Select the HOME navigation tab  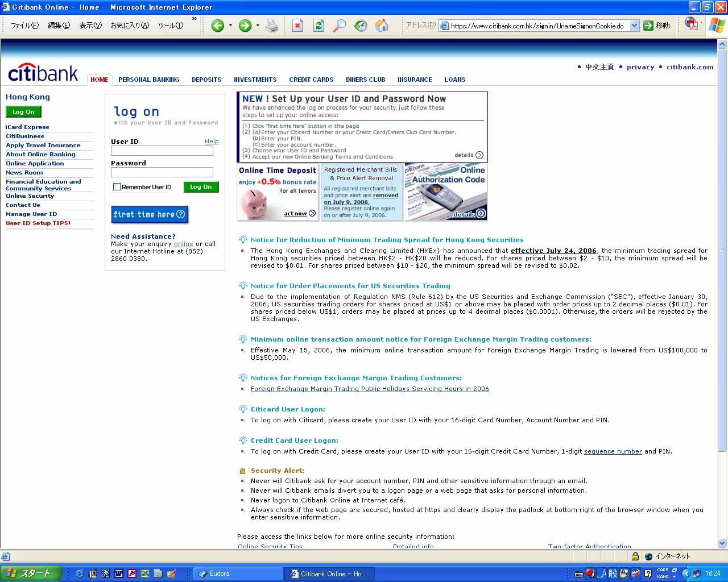(100, 80)
